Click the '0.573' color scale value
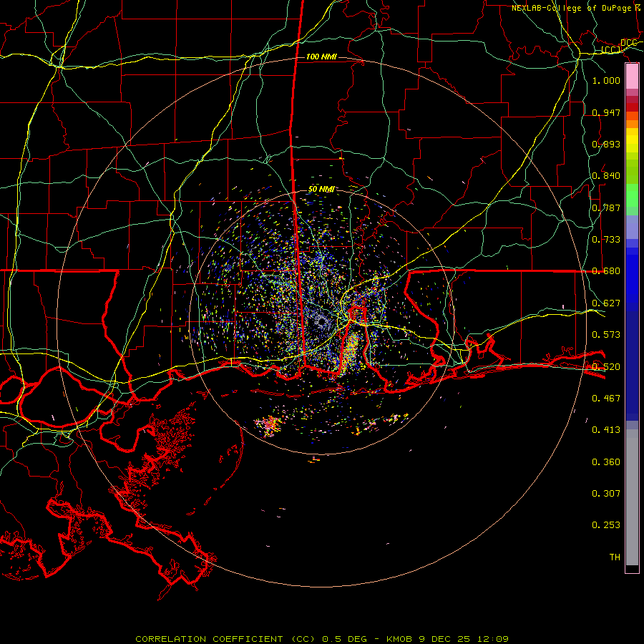Viewport: 644px width, 644px height. 606,335
